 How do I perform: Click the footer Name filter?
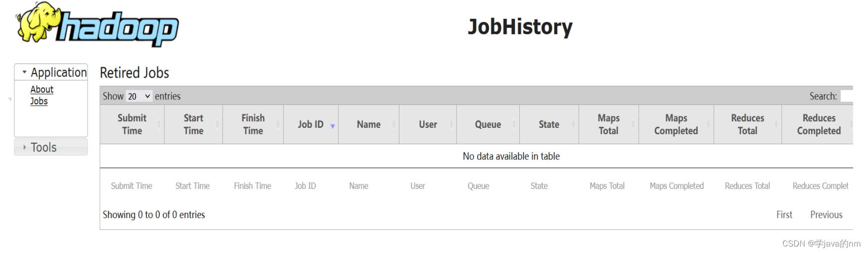[359, 186]
